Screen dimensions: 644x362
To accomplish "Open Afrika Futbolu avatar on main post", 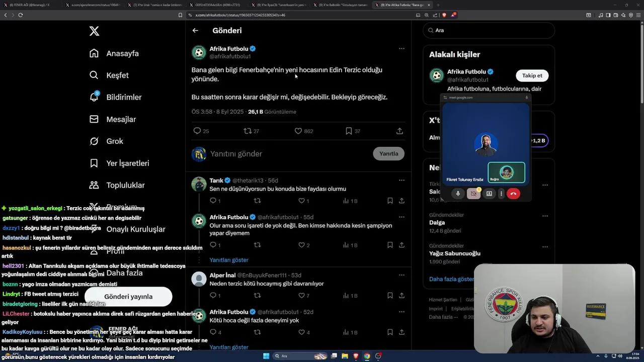I will click(x=199, y=52).
